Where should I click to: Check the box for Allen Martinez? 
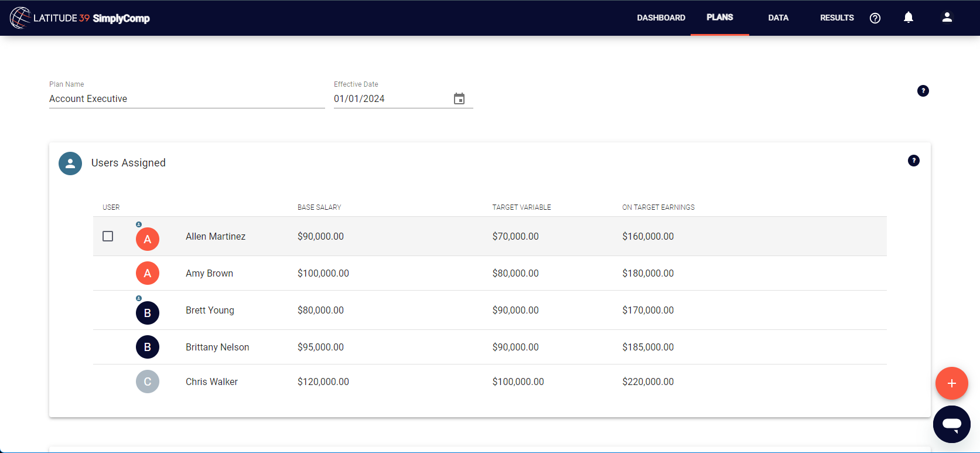point(108,236)
